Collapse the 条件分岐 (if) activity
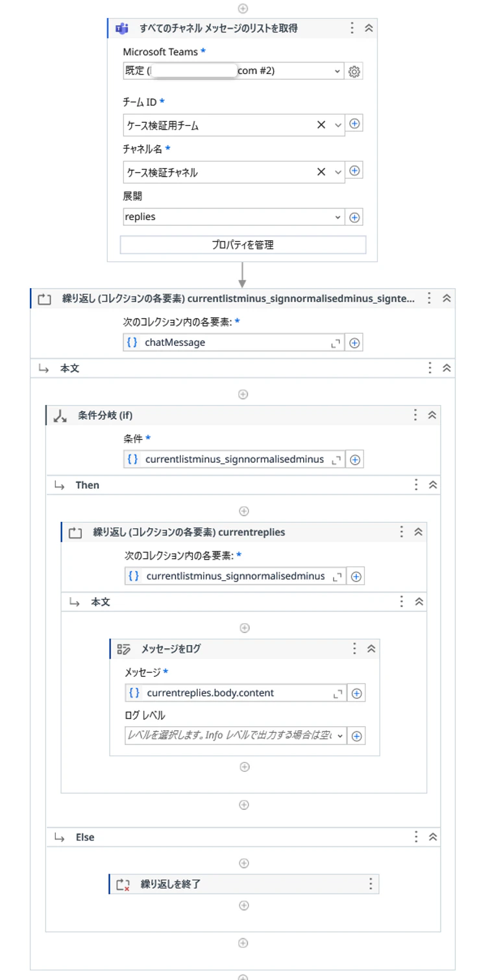 click(x=432, y=415)
